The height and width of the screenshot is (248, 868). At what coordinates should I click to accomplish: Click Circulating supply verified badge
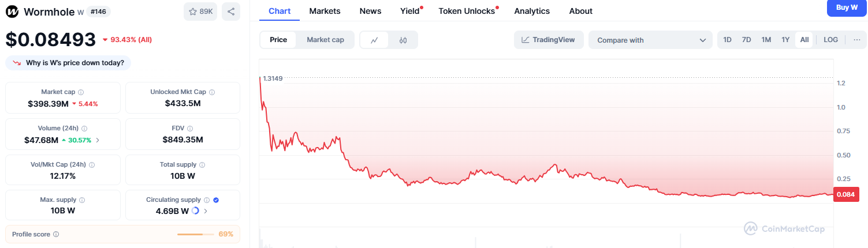tap(216, 200)
